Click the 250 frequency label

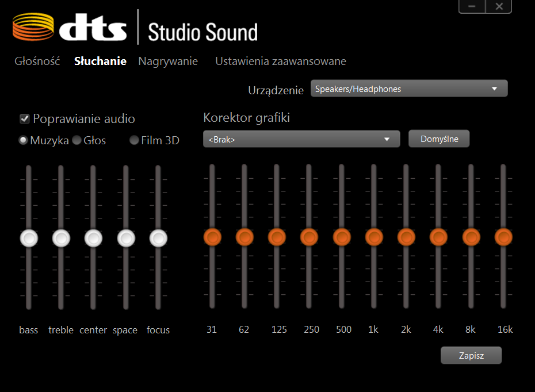(x=312, y=329)
